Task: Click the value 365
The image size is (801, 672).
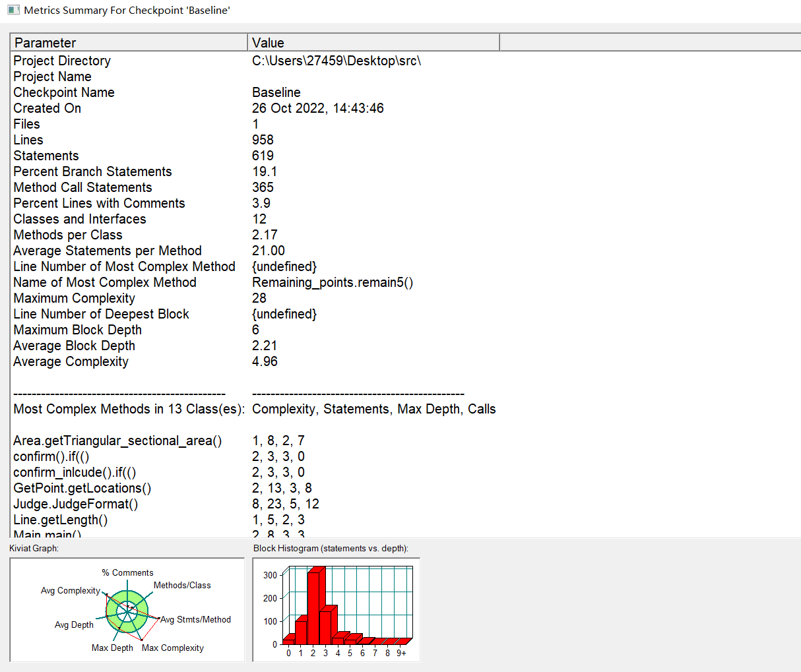Action: (x=263, y=187)
